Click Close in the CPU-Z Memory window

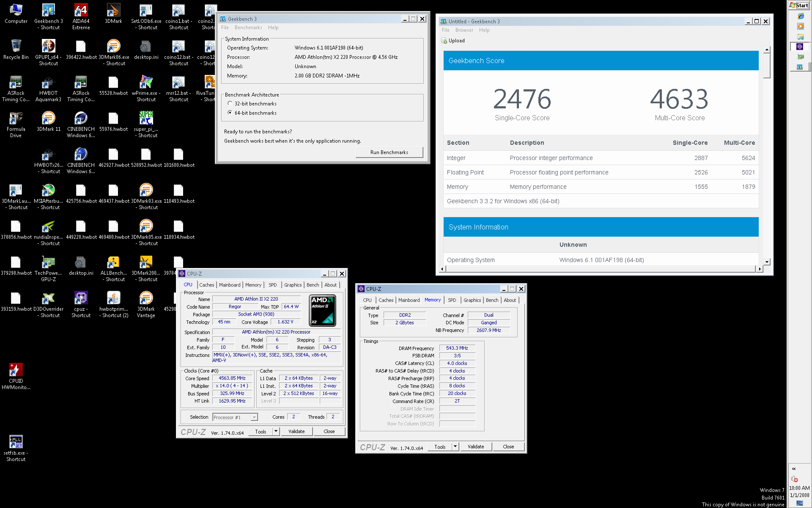click(508, 447)
